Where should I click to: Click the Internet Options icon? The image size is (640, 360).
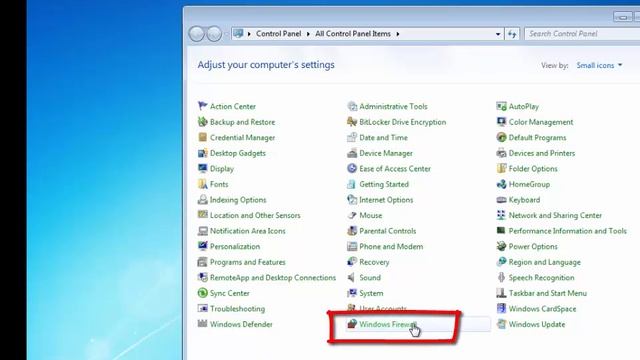click(x=352, y=200)
